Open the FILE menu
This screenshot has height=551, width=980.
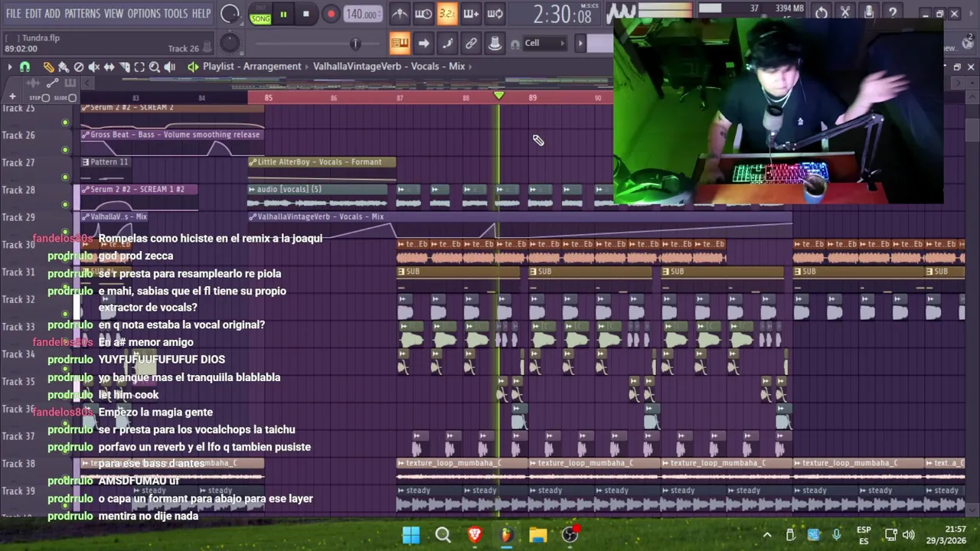click(x=13, y=14)
